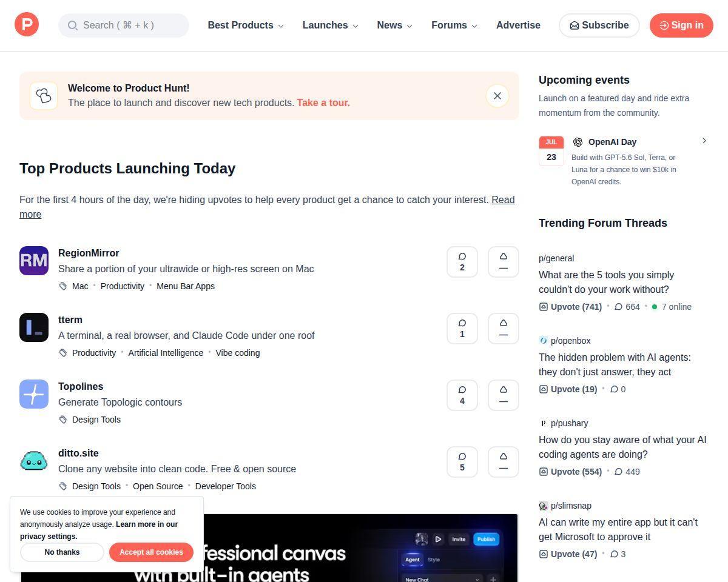Open the Mac tag under RegionMirror
The image size is (728, 582).
(80, 286)
